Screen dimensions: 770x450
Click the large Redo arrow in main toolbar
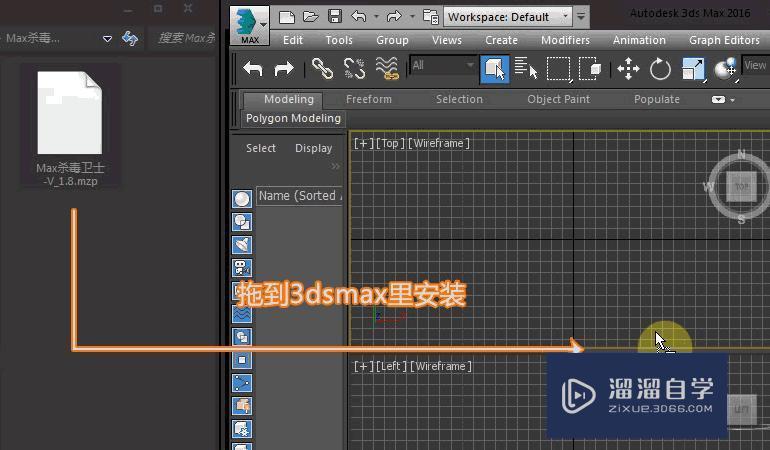pos(284,69)
